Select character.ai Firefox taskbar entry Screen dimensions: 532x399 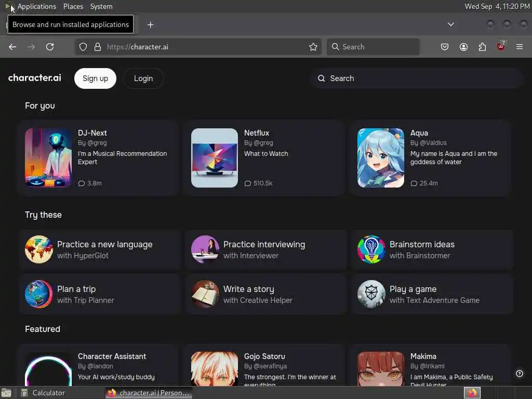(x=149, y=393)
